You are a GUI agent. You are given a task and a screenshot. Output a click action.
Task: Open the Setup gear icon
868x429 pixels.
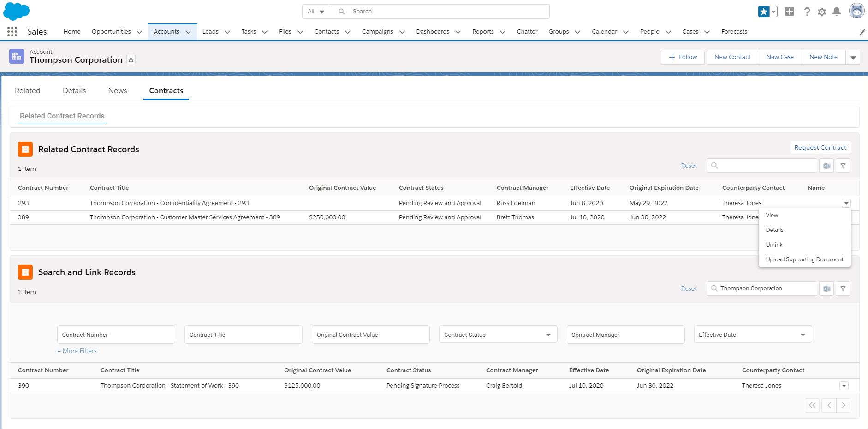822,12
